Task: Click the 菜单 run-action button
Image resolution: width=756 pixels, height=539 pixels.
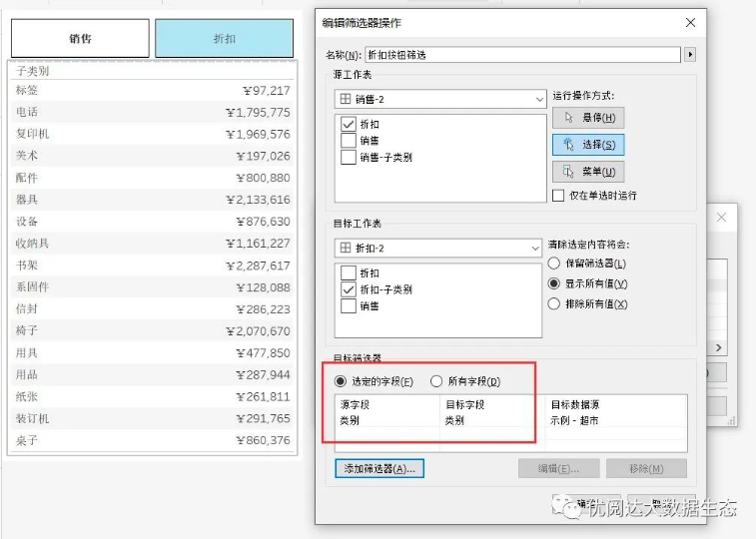Action: (x=588, y=172)
